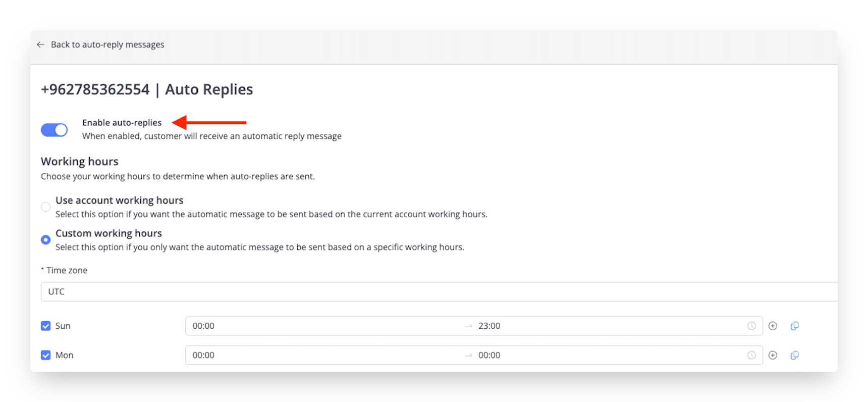The width and height of the screenshot is (868, 402).
Task: Uncheck the Sun working day checkbox
Action: (45, 326)
